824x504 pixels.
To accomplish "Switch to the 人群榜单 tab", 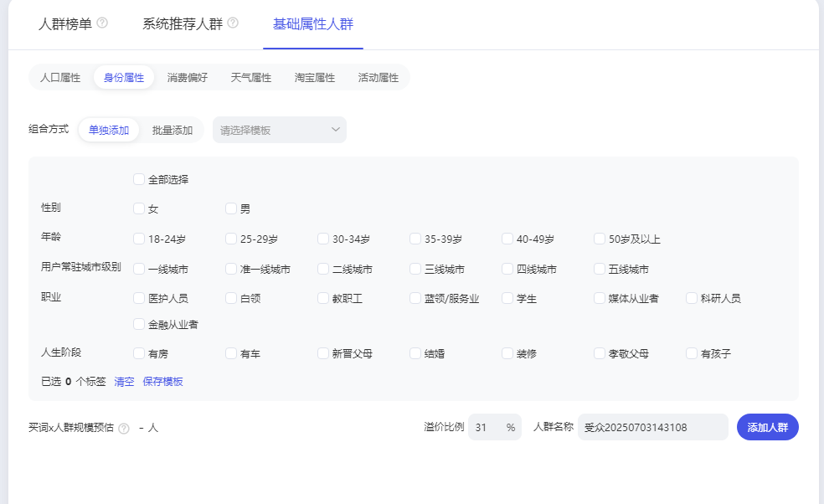I will [x=65, y=24].
